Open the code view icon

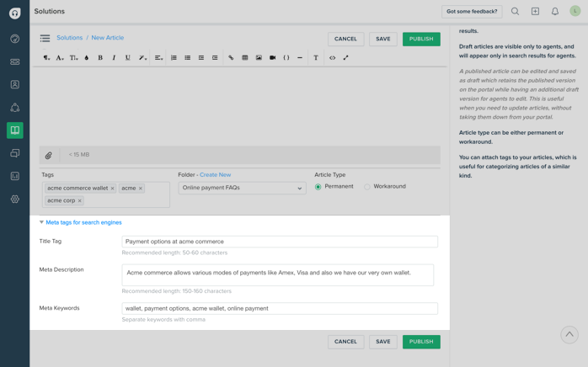(x=332, y=58)
